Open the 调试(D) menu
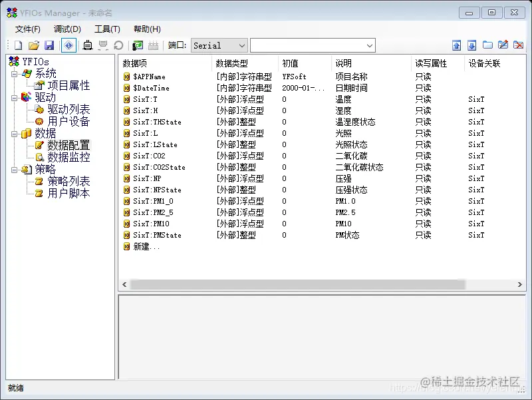The height and width of the screenshot is (400, 532). pyautogui.click(x=67, y=29)
